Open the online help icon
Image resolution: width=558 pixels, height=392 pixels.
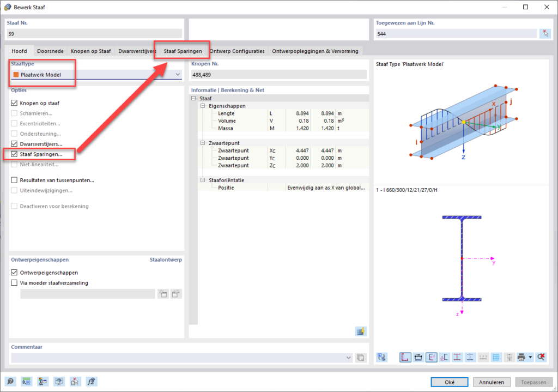(11, 382)
